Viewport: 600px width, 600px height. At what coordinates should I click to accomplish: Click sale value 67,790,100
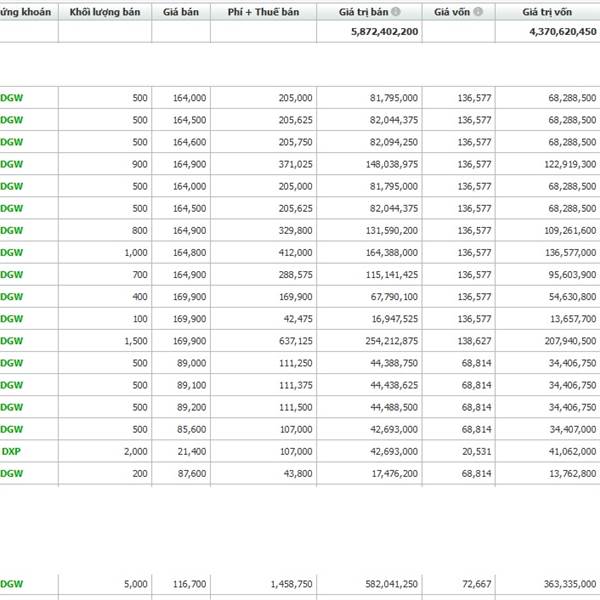[394, 297]
